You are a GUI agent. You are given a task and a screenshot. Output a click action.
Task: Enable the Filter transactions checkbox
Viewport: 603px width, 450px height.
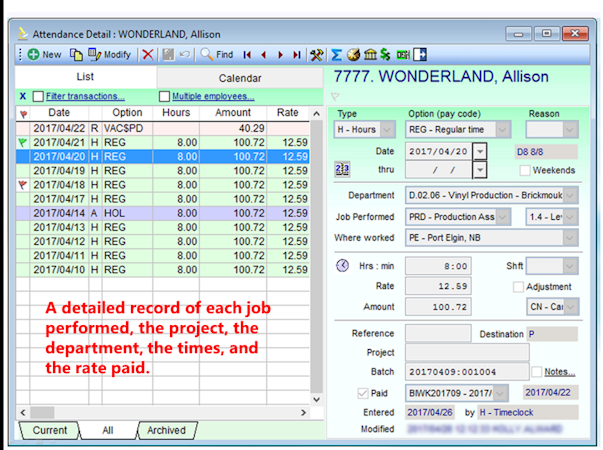(x=37, y=96)
